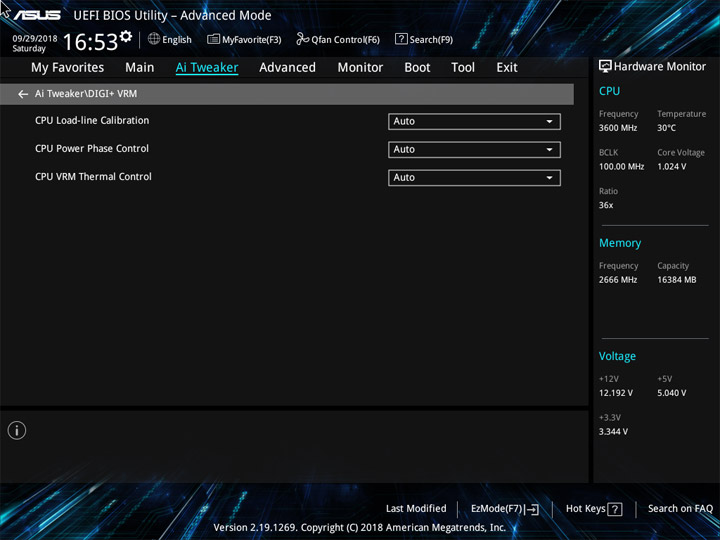Viewport: 720px width, 540px height.
Task: Click the CPU VRM Thermal Control label
Action: [93, 177]
